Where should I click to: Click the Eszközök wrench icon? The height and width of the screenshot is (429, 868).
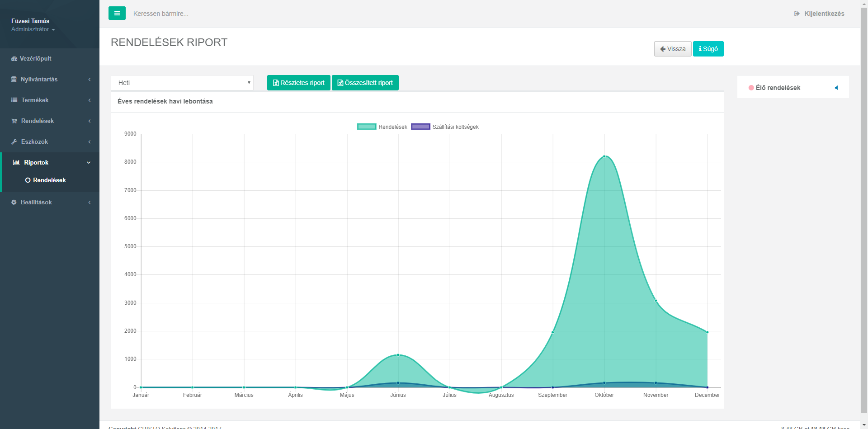coord(14,142)
